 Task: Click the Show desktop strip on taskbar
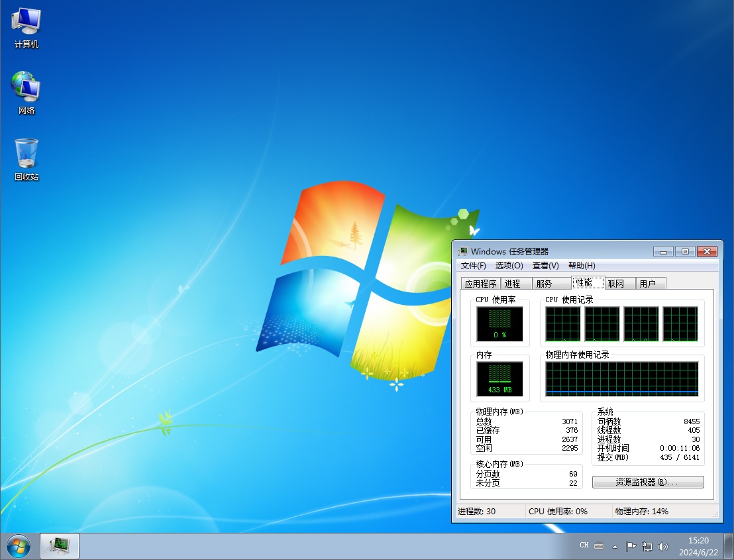click(x=729, y=547)
